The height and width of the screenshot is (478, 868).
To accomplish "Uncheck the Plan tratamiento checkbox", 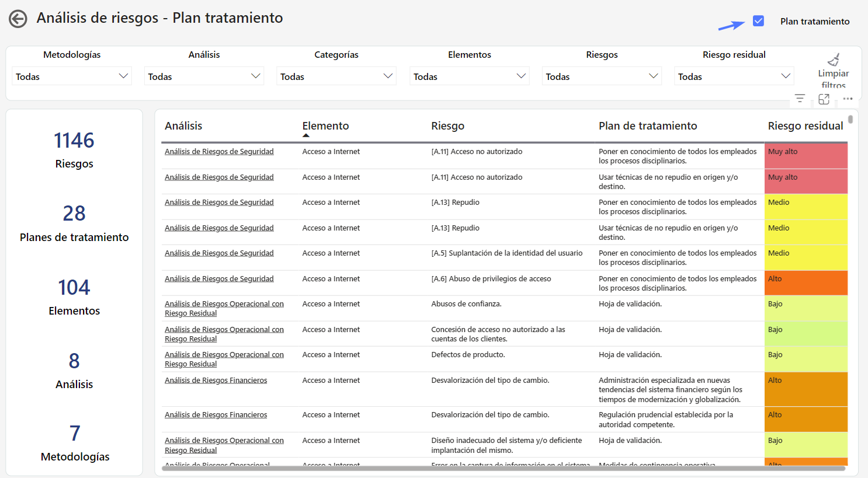I will [758, 21].
